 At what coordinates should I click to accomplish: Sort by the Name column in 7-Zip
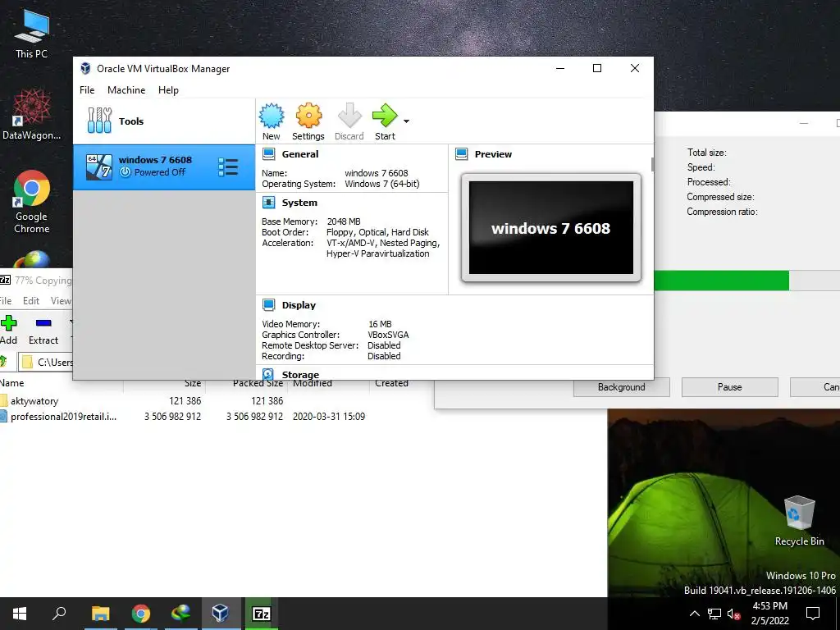tap(11, 383)
